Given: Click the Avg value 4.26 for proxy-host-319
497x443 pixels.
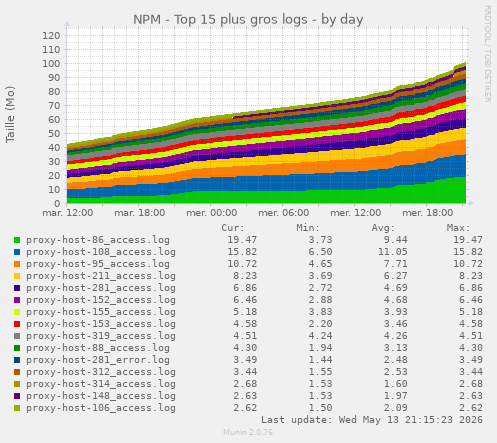Looking at the screenshot, I should point(395,336).
